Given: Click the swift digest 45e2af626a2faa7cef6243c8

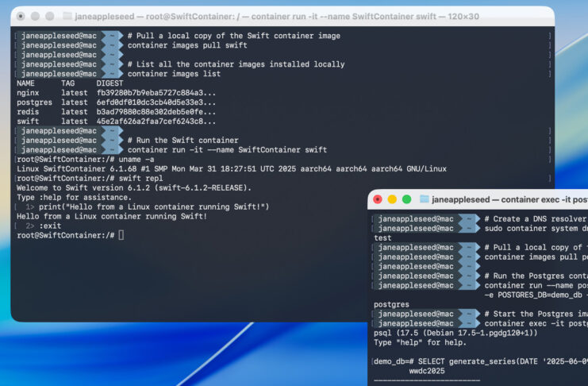Looking at the screenshot, I should pyautogui.click(x=156, y=122).
